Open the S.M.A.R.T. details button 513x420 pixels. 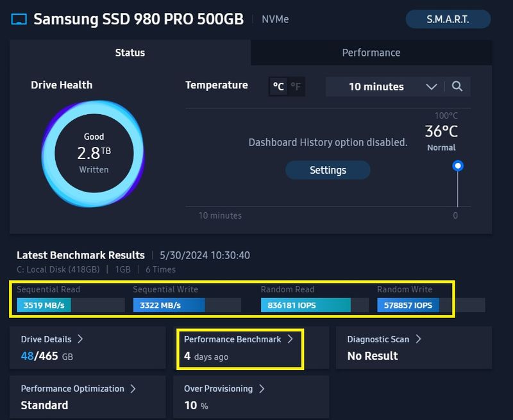448,19
